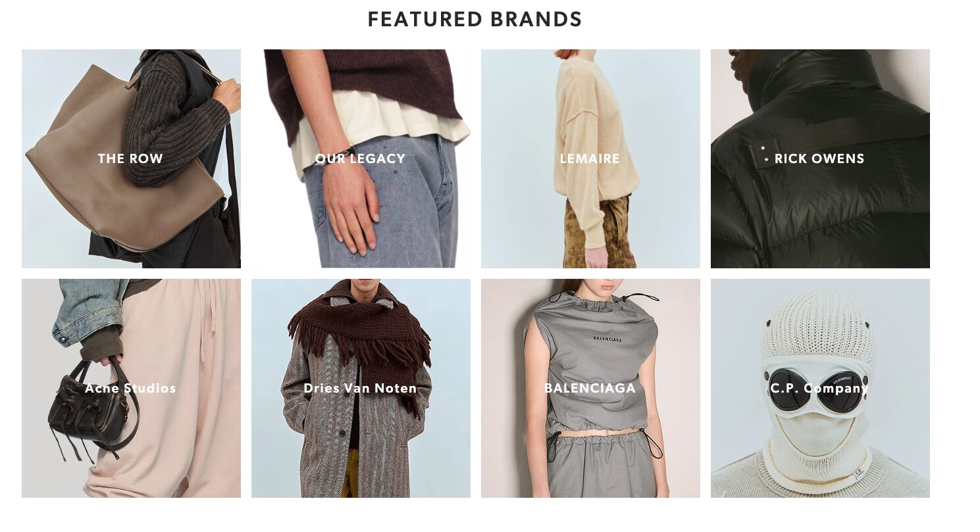Choose the black puffer jacket image
Viewport: 980px width, 532px height.
tap(820, 158)
